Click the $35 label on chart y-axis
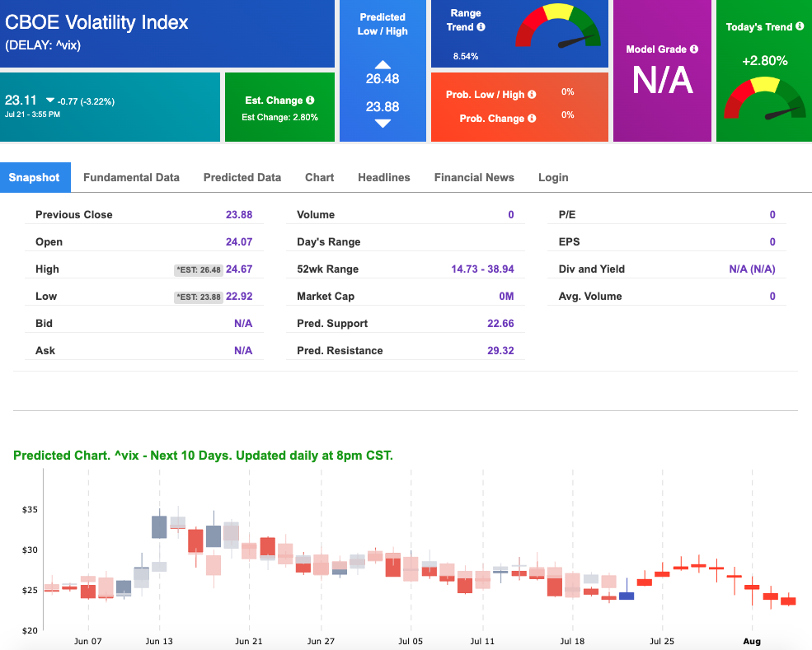The width and height of the screenshot is (812, 650). pos(30,510)
